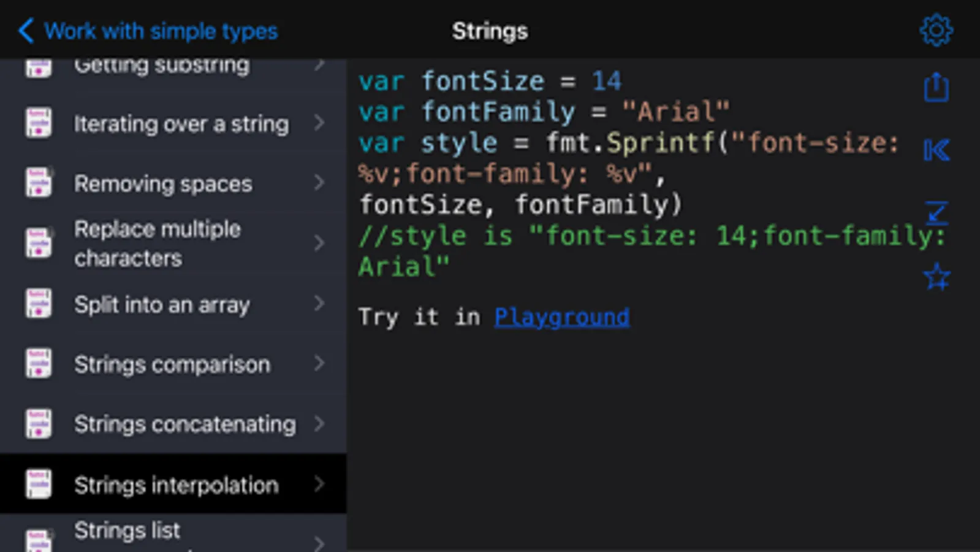Select Strings interpolation list item

176,485
